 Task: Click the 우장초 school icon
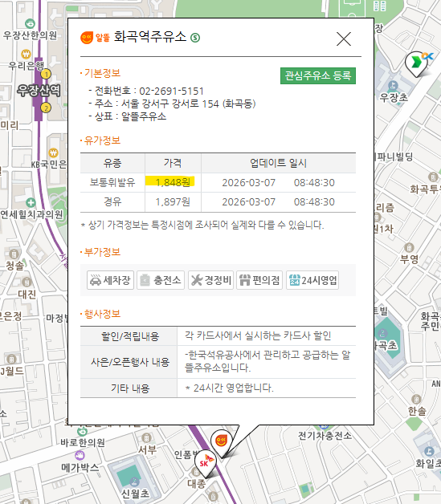(393, 86)
